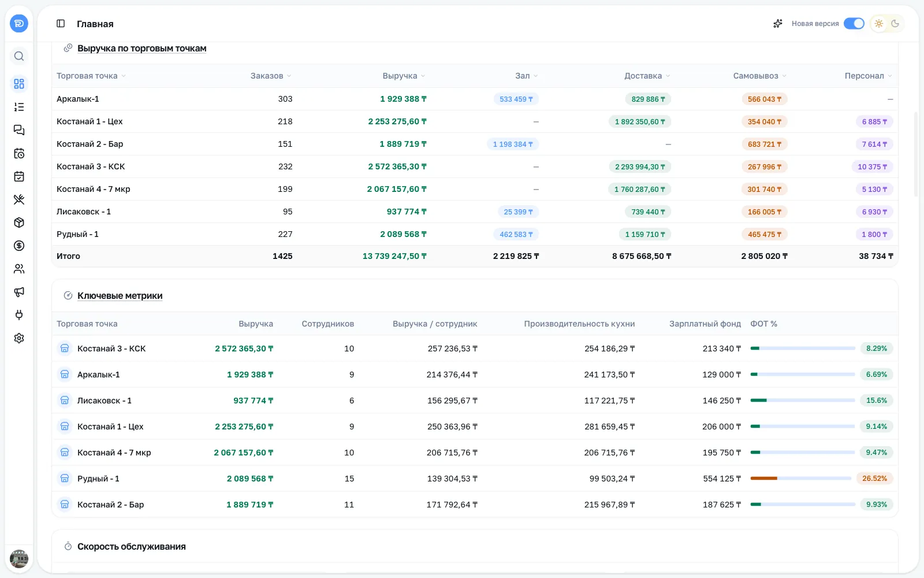This screenshot has height=578, width=924.
Task: Select the Рудный - 1 metrics row
Action: (x=475, y=479)
